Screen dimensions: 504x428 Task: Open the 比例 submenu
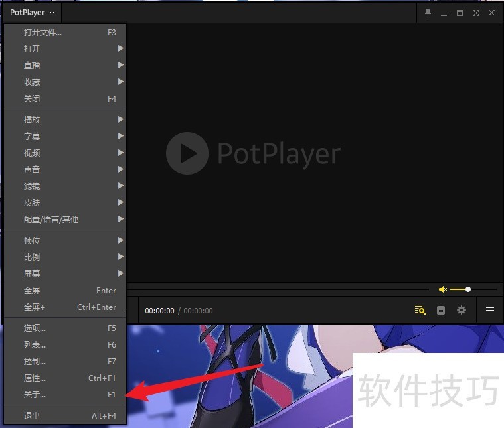(x=65, y=257)
